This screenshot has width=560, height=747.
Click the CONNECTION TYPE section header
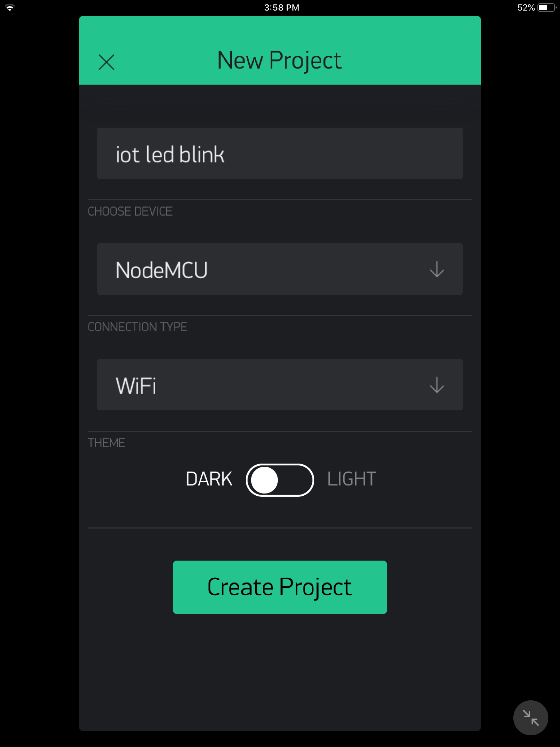pyautogui.click(x=137, y=327)
